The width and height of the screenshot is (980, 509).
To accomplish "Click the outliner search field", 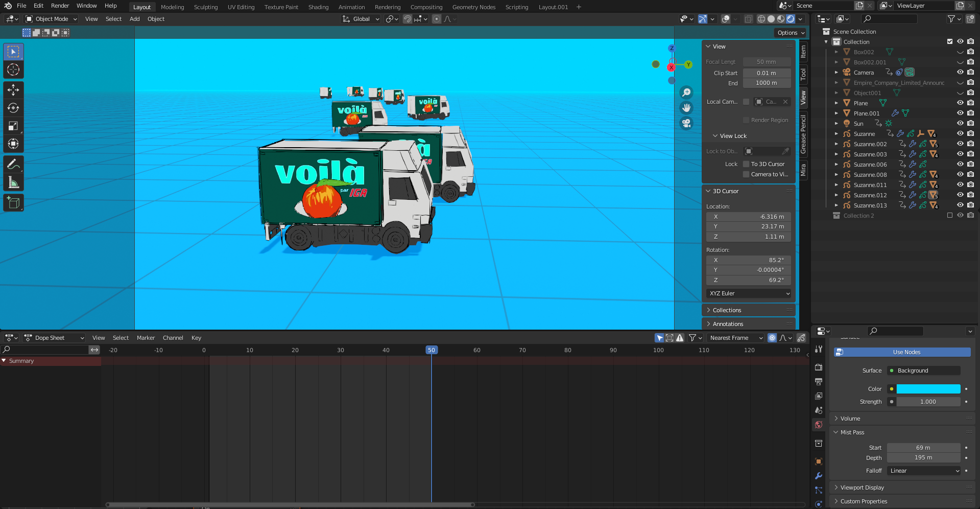I will pos(889,19).
